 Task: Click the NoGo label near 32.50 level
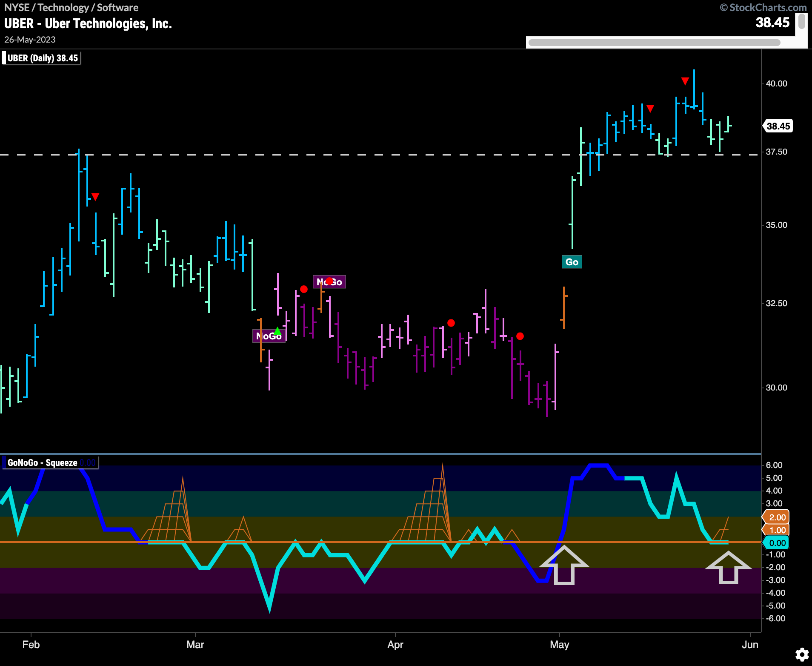(329, 282)
